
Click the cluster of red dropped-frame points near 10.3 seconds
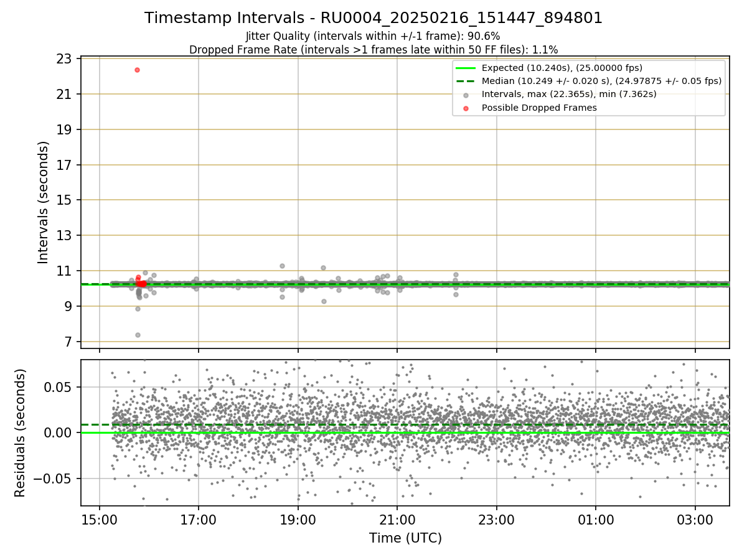coord(141,283)
